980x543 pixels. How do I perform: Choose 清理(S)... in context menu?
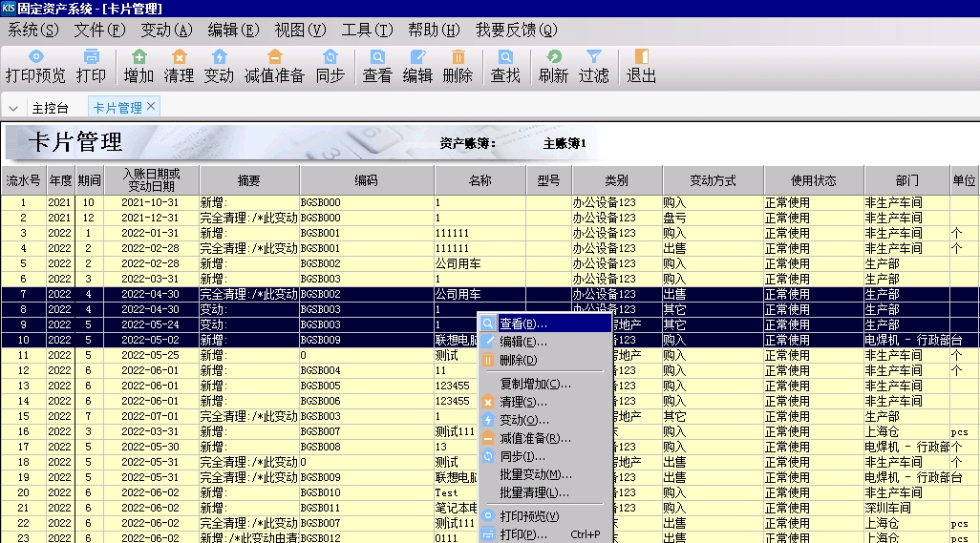coord(545,402)
